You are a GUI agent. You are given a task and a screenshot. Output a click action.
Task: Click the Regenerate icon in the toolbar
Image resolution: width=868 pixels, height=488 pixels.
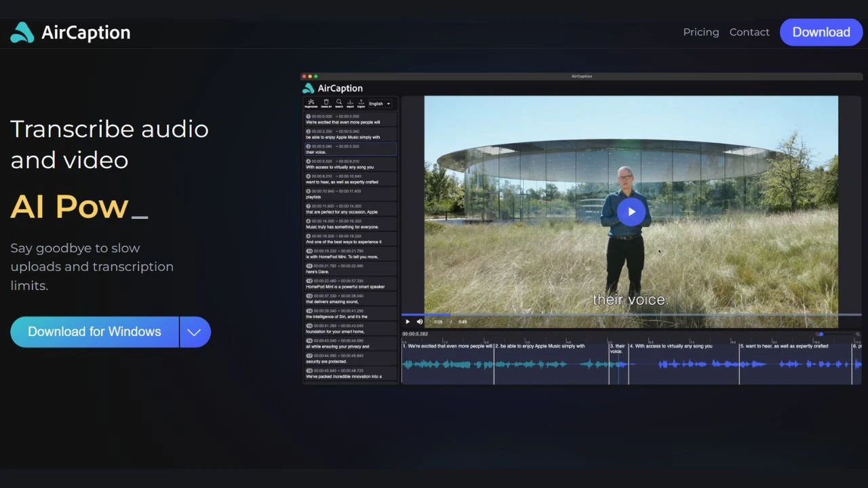[311, 102]
